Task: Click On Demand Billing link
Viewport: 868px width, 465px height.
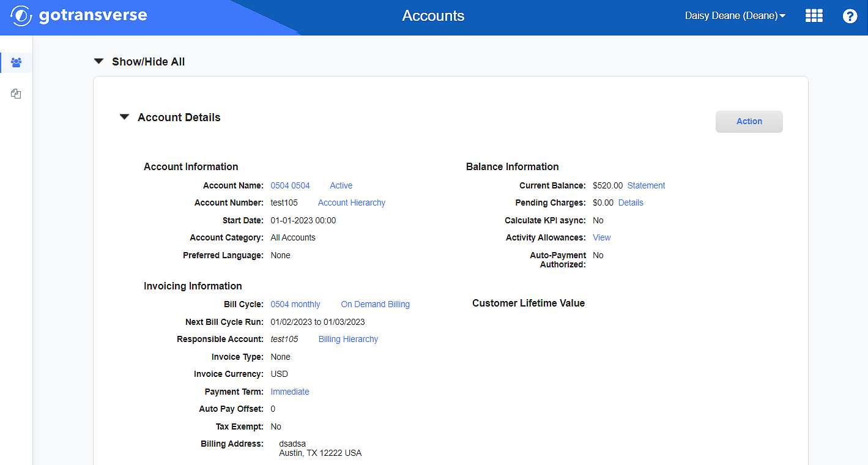Action: click(x=376, y=304)
